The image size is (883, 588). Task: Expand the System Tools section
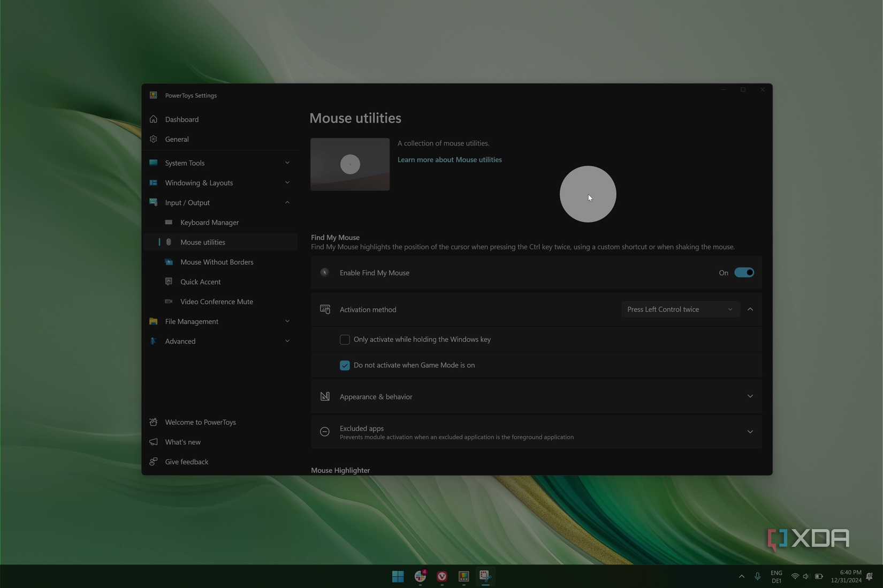(x=220, y=163)
